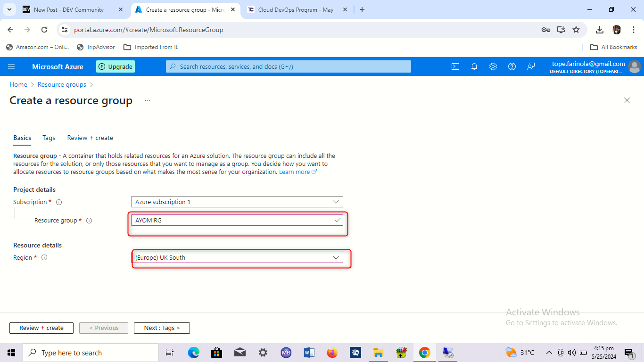Image resolution: width=644 pixels, height=362 pixels.
Task: Click the Upgrade button
Action: pyautogui.click(x=116, y=66)
